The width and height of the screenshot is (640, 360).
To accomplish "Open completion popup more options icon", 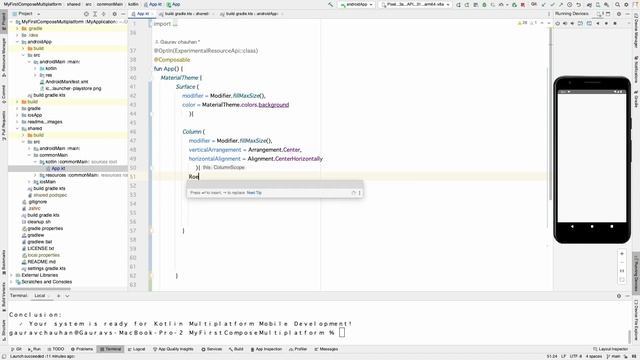I will [x=360, y=193].
